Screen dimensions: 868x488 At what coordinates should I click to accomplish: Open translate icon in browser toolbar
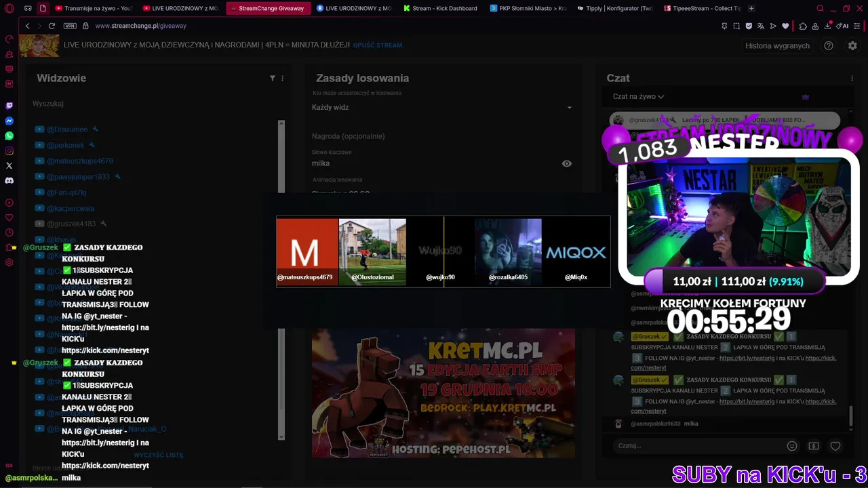761,26
